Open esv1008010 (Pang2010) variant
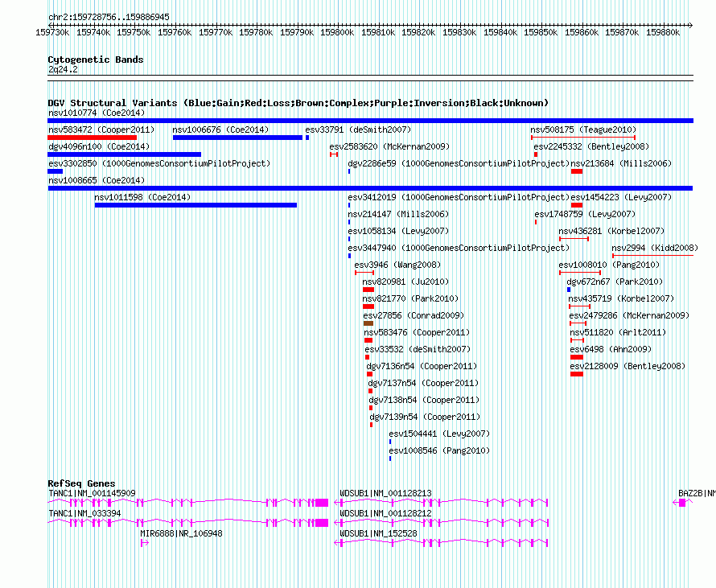Image resolution: width=716 pixels, height=588 pixels. click(x=609, y=265)
